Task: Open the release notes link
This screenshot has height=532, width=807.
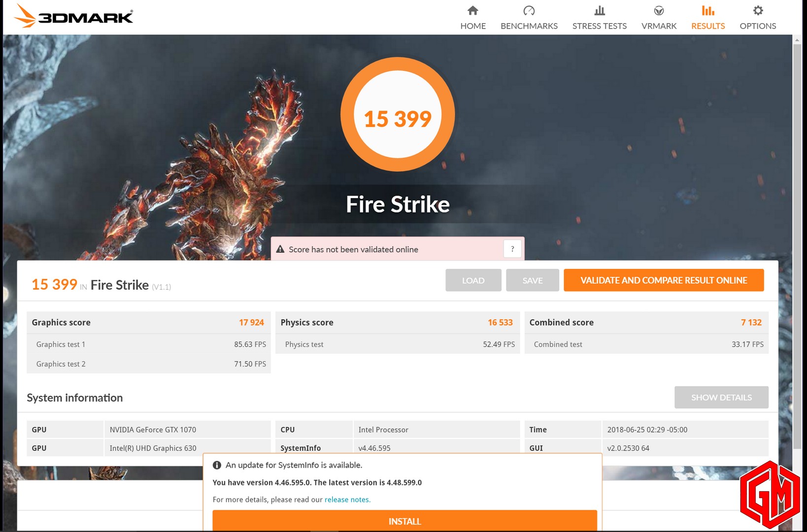Action: click(x=347, y=499)
